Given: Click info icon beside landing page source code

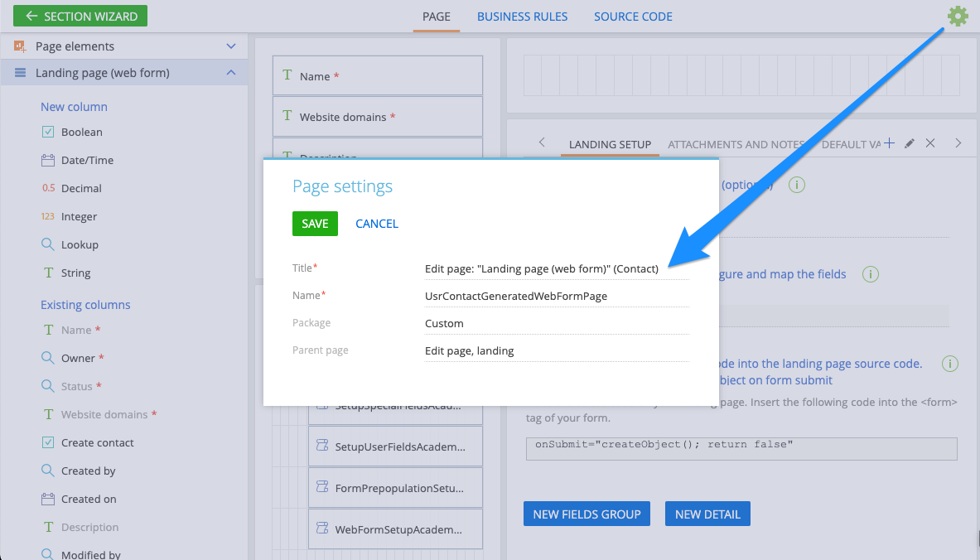Looking at the screenshot, I should (950, 364).
